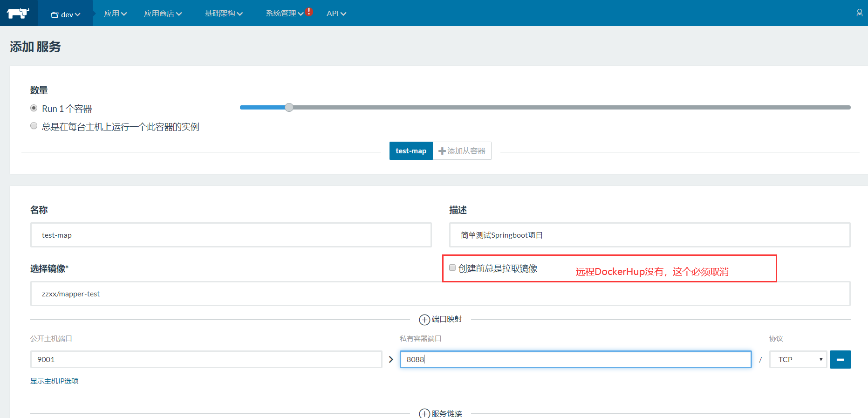Select run one instance on every host
The image size is (868, 418).
34,126
